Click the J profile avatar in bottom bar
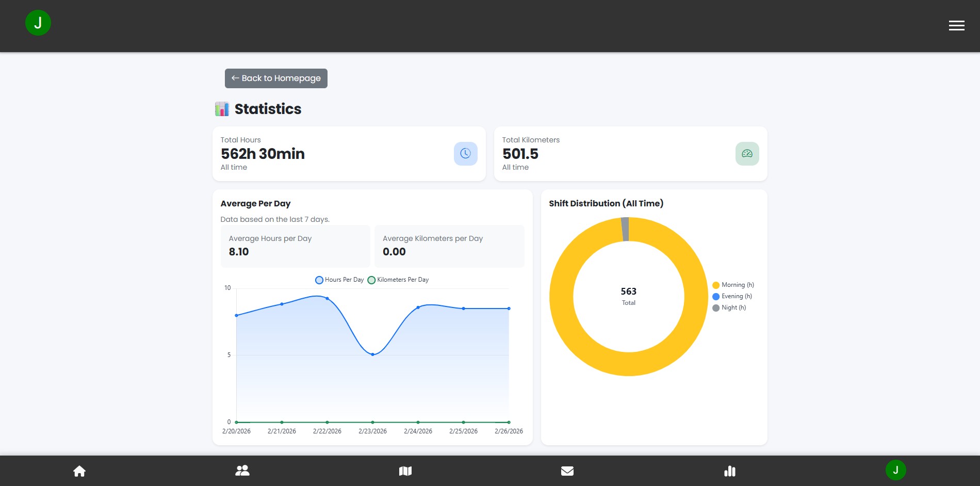The height and width of the screenshot is (486, 980). tap(895, 470)
